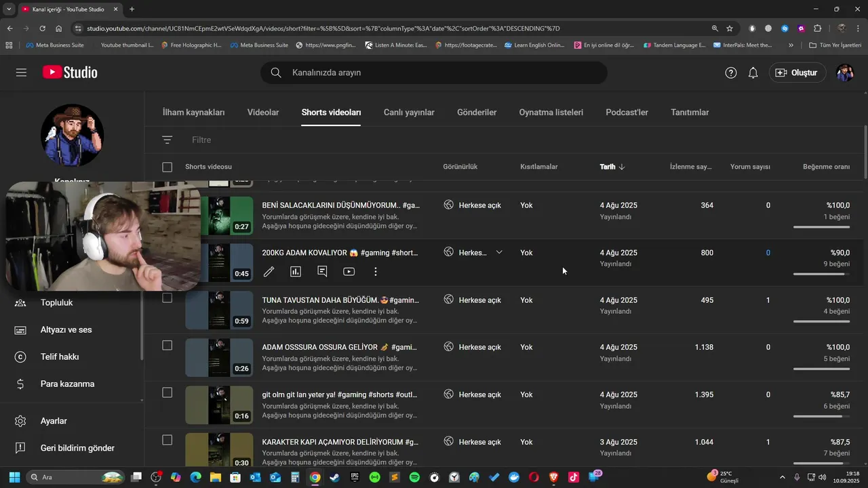Switch to the İlham kaynakları tab
868x488 pixels.
[x=193, y=113]
